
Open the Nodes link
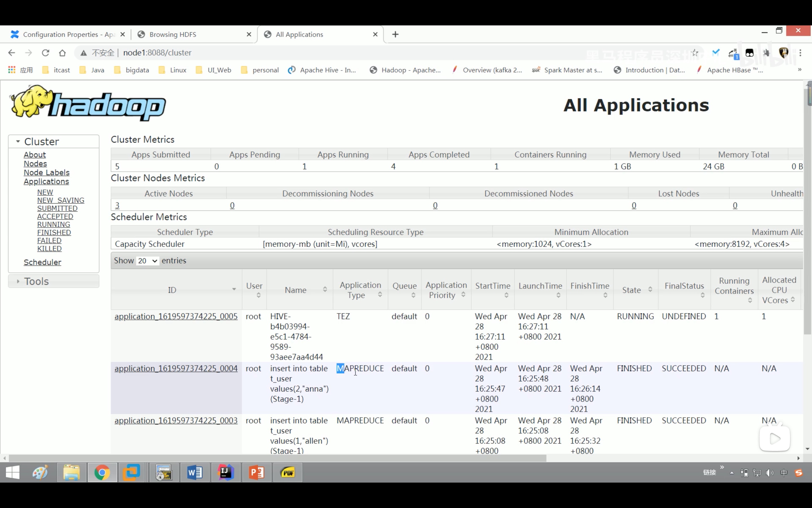pyautogui.click(x=35, y=164)
